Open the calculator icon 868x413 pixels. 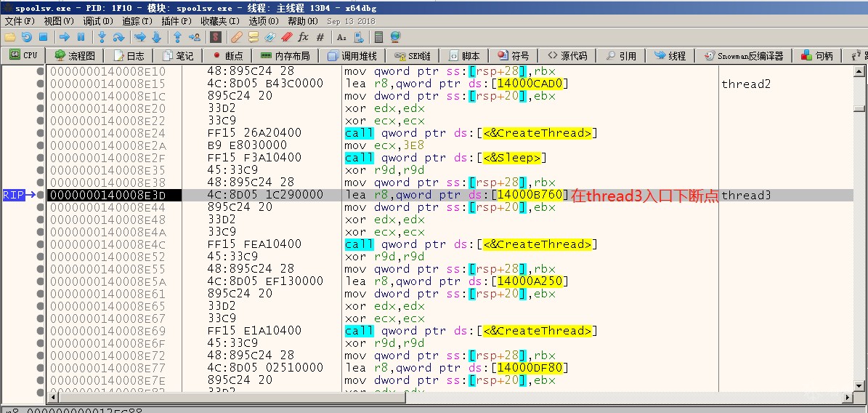pos(378,37)
